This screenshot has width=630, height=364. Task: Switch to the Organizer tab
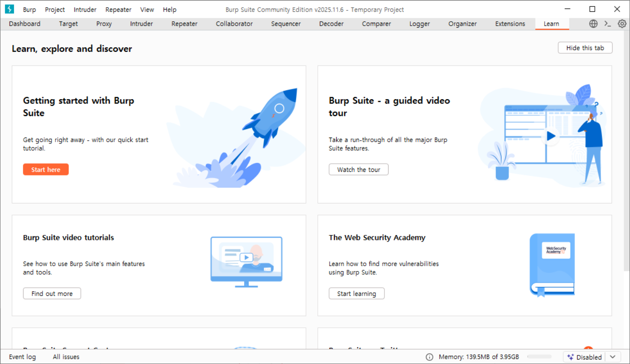point(463,24)
